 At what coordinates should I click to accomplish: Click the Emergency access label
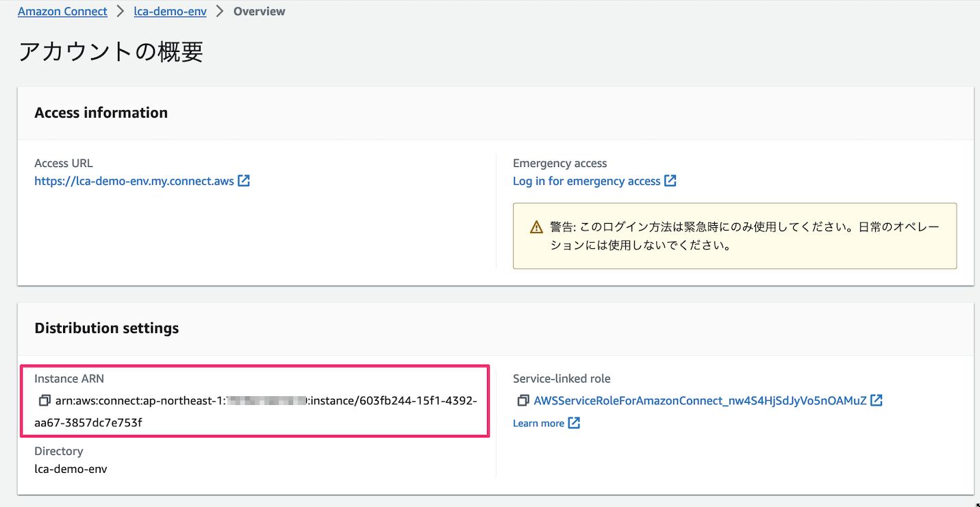(x=560, y=164)
